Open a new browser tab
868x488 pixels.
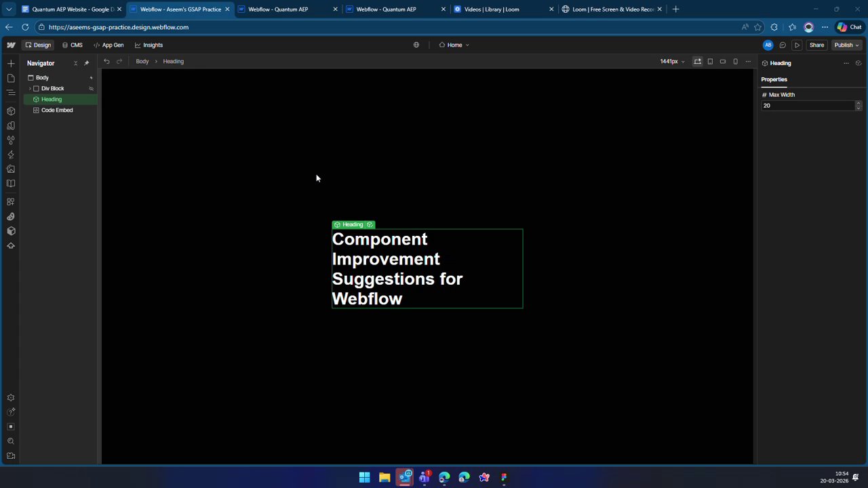[675, 9]
